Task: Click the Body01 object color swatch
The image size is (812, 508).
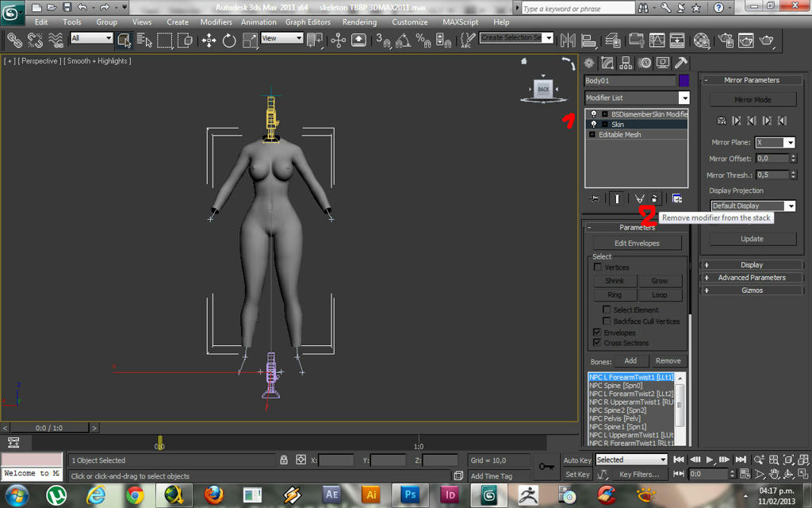Action: (684, 80)
